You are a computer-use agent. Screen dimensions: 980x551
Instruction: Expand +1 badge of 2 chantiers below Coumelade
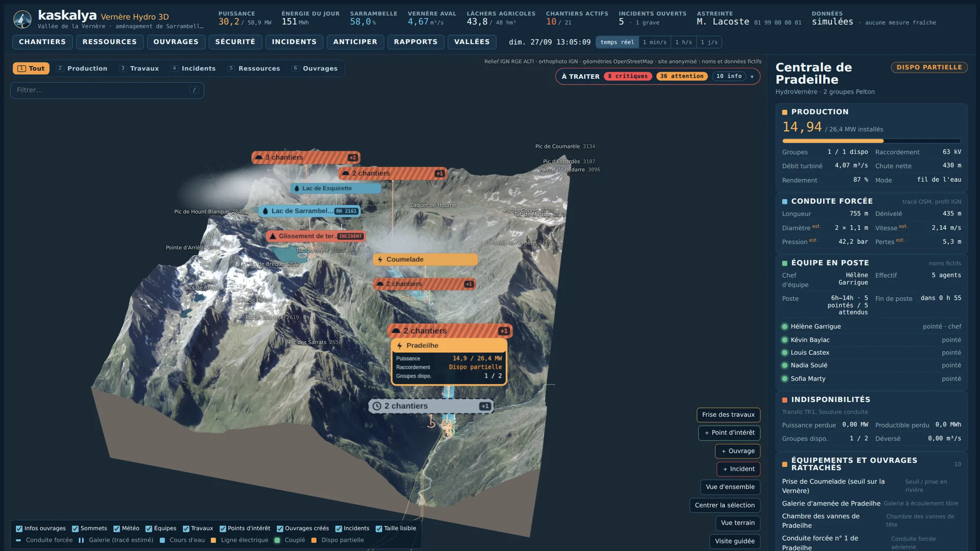click(x=469, y=284)
